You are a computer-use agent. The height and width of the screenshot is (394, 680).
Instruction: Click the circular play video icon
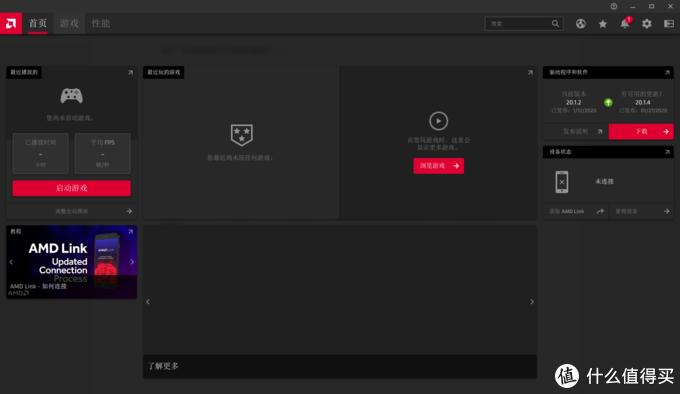click(438, 121)
